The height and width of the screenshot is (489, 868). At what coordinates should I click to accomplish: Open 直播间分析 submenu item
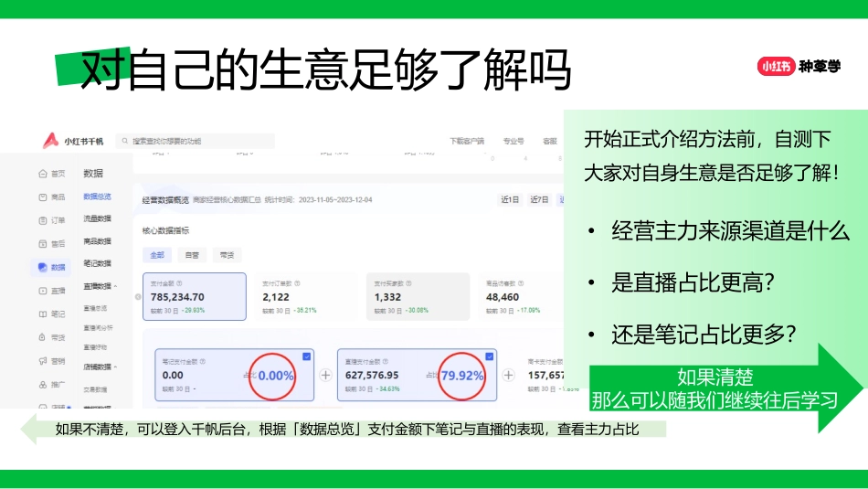pyautogui.click(x=98, y=328)
